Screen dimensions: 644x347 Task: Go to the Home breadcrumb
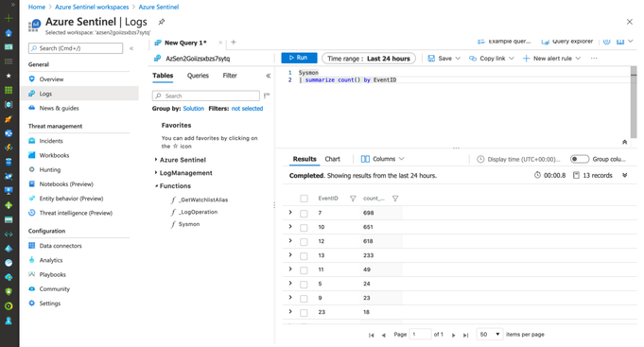(x=37, y=7)
